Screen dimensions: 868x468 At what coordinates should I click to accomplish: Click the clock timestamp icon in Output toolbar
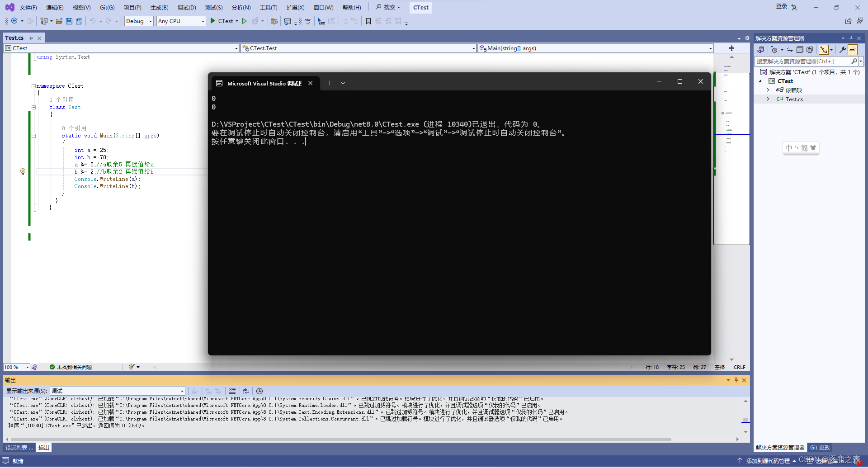259,391
